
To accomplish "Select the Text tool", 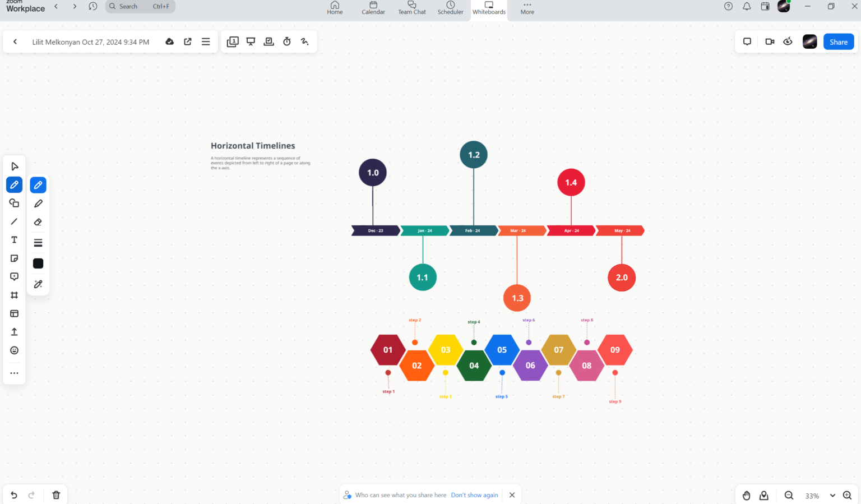I will click(x=14, y=239).
